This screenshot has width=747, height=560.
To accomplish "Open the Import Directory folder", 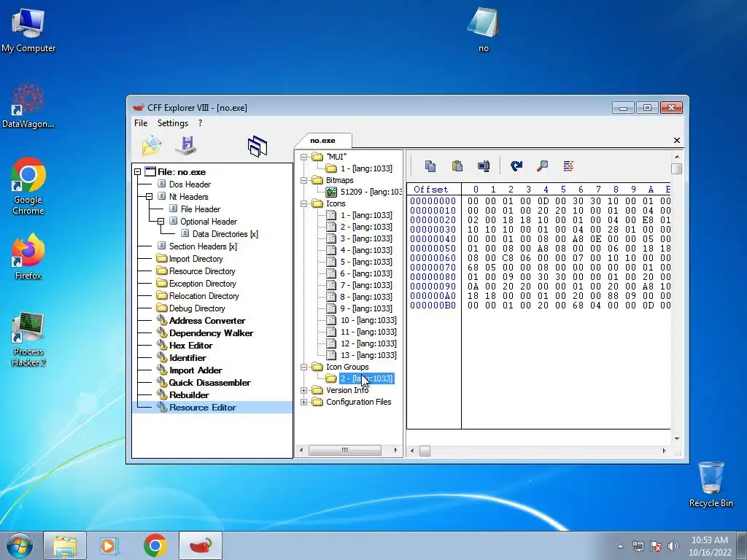I will (x=196, y=259).
